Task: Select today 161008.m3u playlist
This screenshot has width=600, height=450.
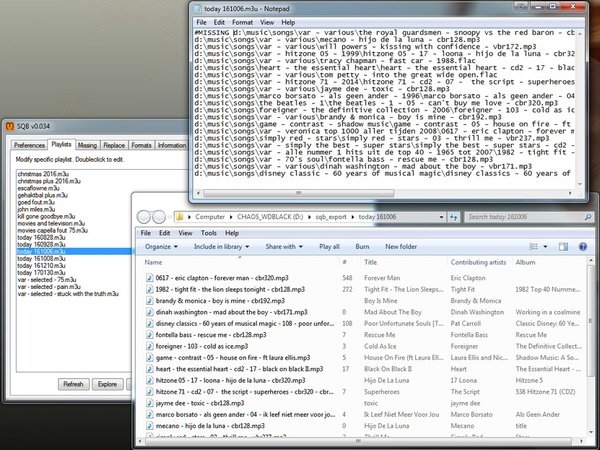Action: point(41,259)
